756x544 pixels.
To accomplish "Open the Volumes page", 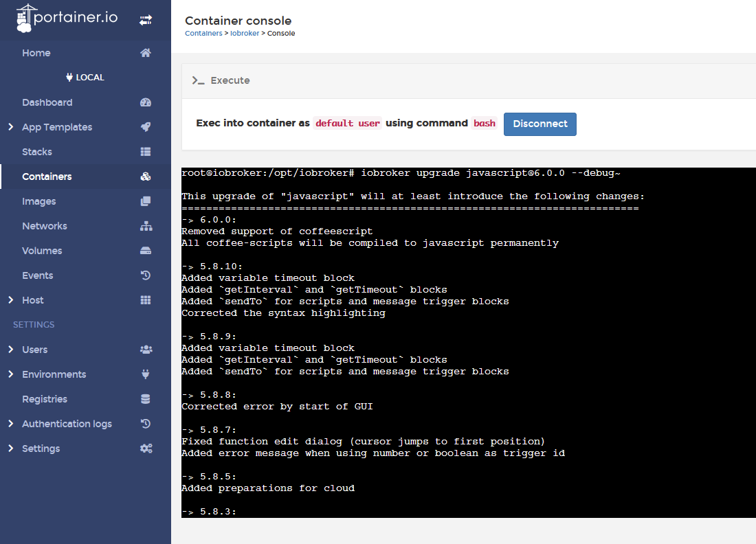I will (42, 251).
